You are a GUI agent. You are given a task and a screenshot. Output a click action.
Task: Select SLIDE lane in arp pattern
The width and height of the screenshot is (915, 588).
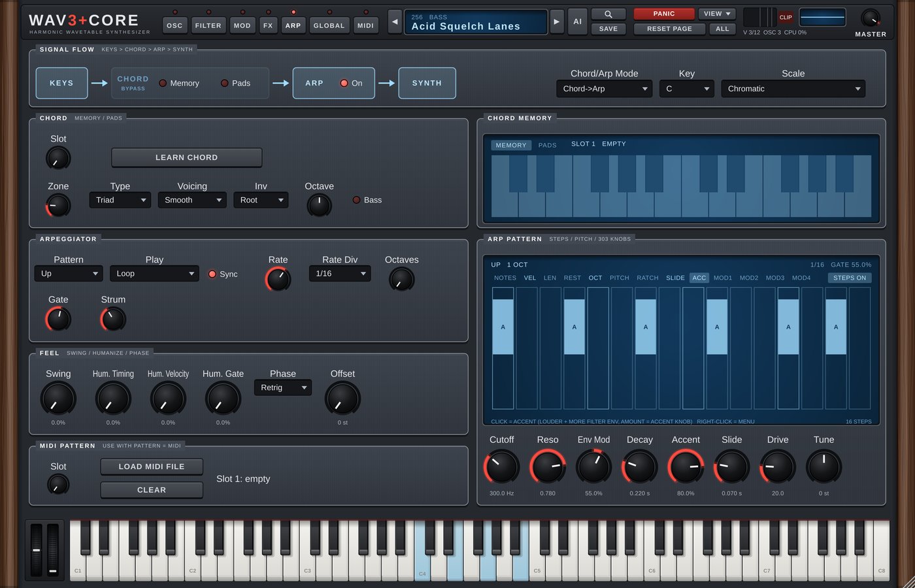[x=675, y=278]
